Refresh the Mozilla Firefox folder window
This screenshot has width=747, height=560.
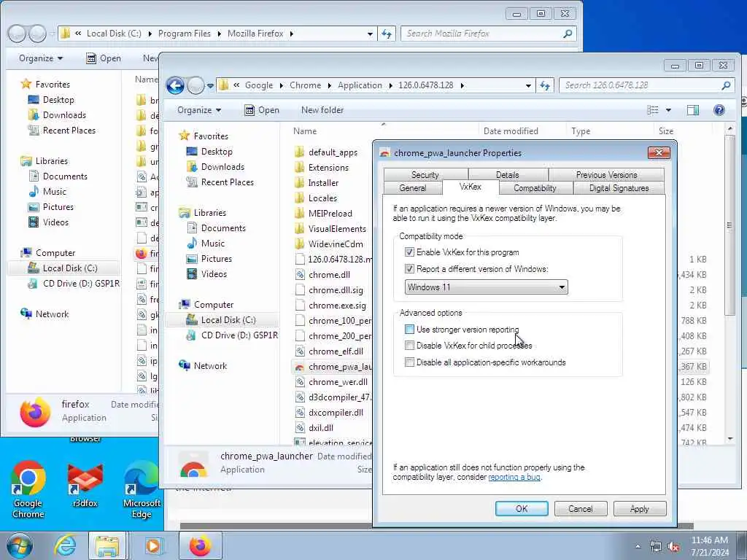click(x=387, y=34)
